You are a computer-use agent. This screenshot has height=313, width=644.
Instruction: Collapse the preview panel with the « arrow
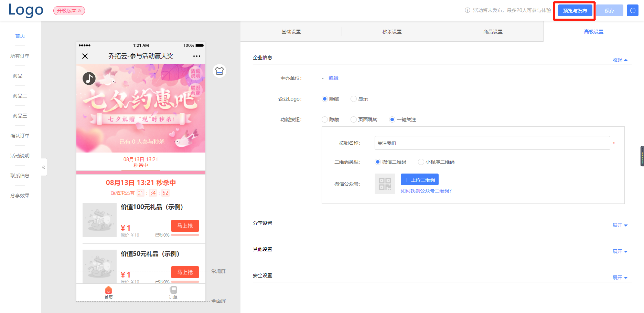(x=43, y=167)
